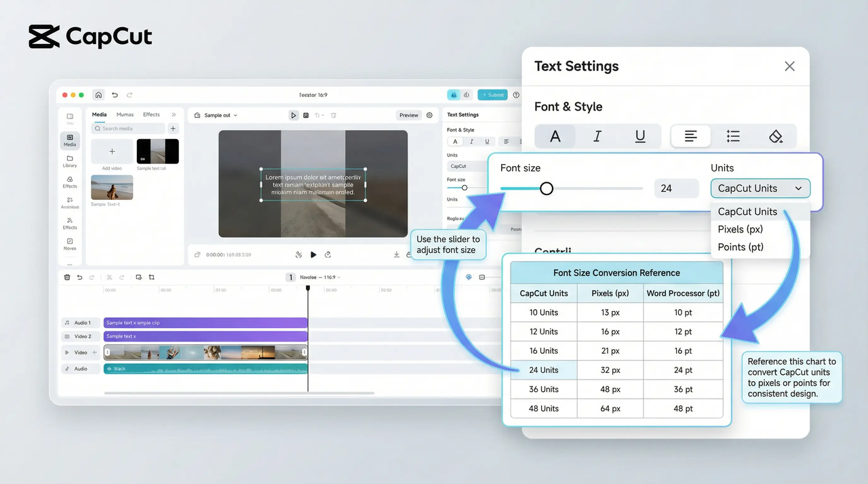Viewport: 868px width, 484px height.
Task: Toggle Underline in large Text Settings panel
Action: click(639, 136)
